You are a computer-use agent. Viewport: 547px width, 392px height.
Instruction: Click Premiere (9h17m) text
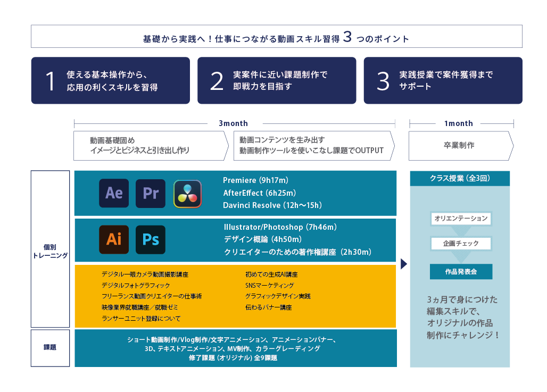(x=256, y=180)
